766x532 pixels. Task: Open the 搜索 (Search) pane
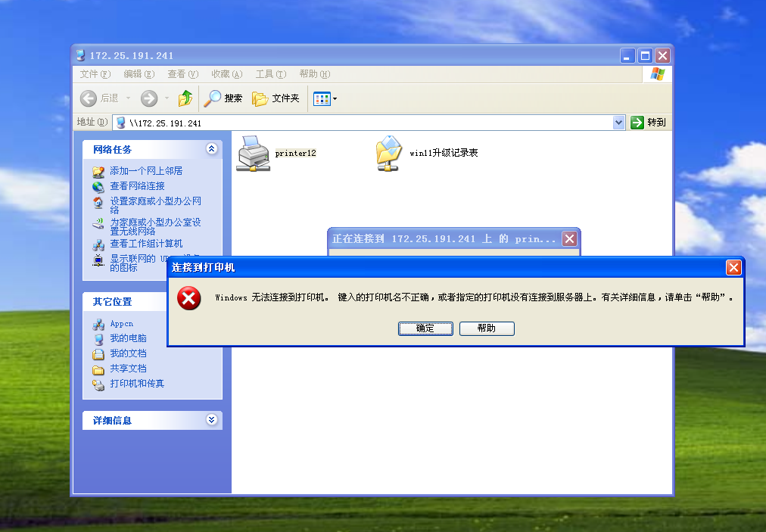[x=222, y=98]
